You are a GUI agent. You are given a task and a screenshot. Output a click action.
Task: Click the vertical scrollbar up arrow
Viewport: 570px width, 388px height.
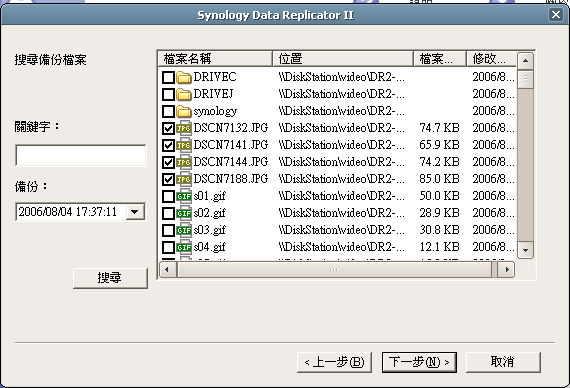pos(525,61)
